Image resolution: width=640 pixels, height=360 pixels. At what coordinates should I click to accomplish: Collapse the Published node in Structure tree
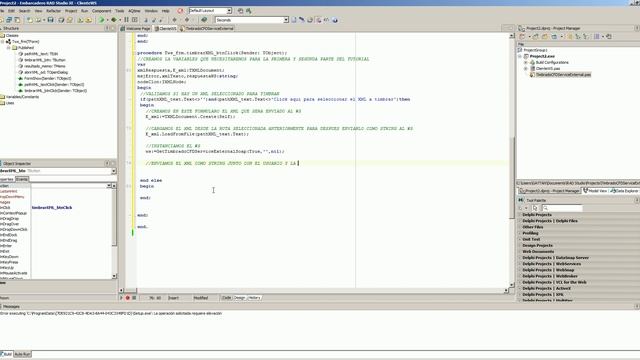[x=9, y=48]
